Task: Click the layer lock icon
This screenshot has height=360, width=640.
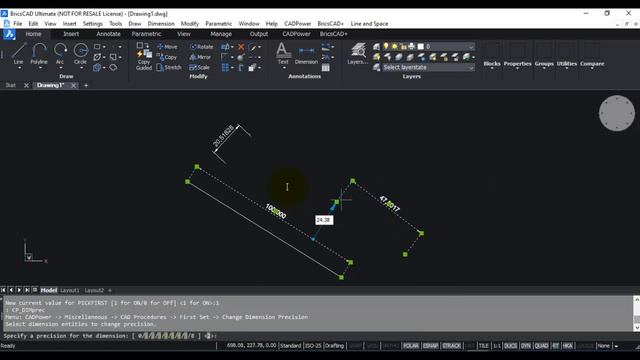Action: point(403,47)
